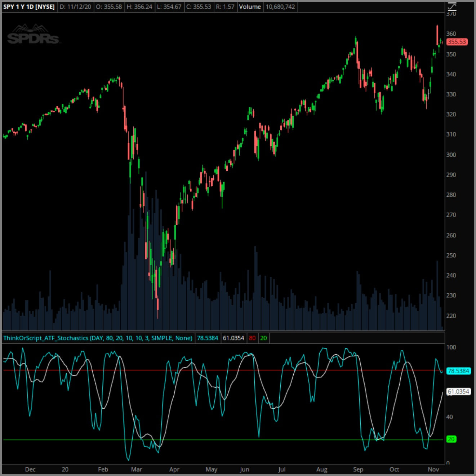Click the May label on time axis
This screenshot has height=476, width=476.
tap(212, 469)
